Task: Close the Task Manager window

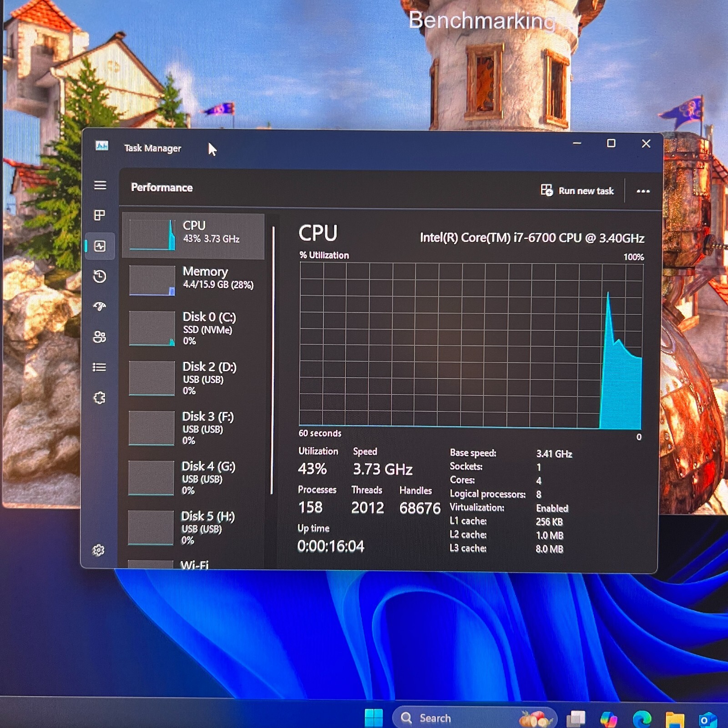Action: [646, 143]
